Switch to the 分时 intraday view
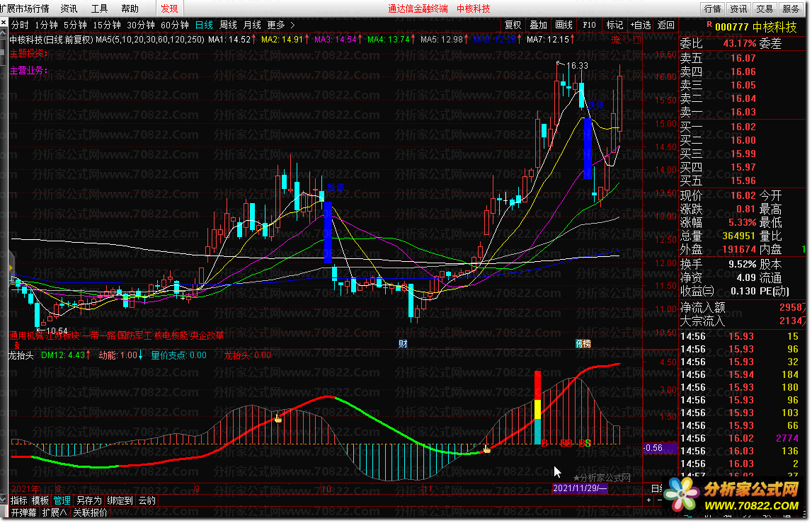Screen dimensions: 812x523 20,25
